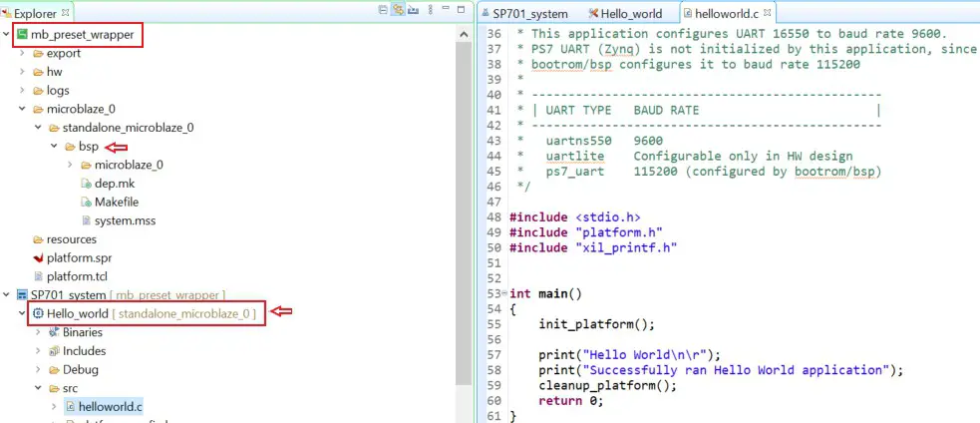Screen dimensions: 980x423
Task: Select the hw folder icon
Action: tap(38, 72)
